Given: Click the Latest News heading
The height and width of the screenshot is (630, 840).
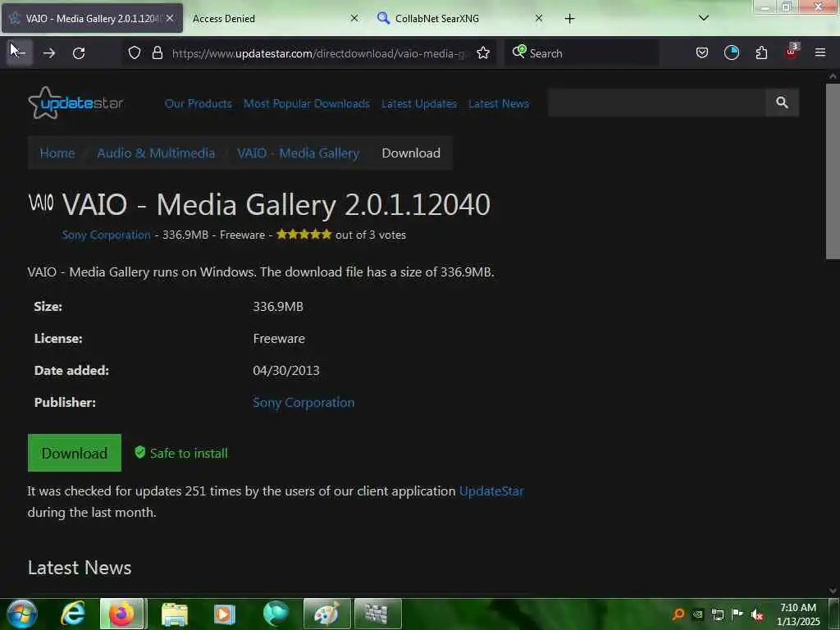Looking at the screenshot, I should [x=80, y=568].
